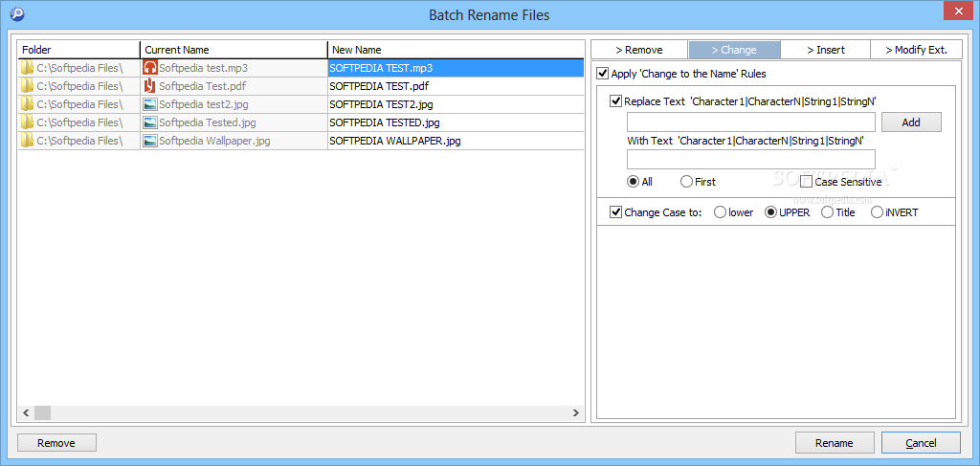Disable the Change Case to checkbox

615,212
